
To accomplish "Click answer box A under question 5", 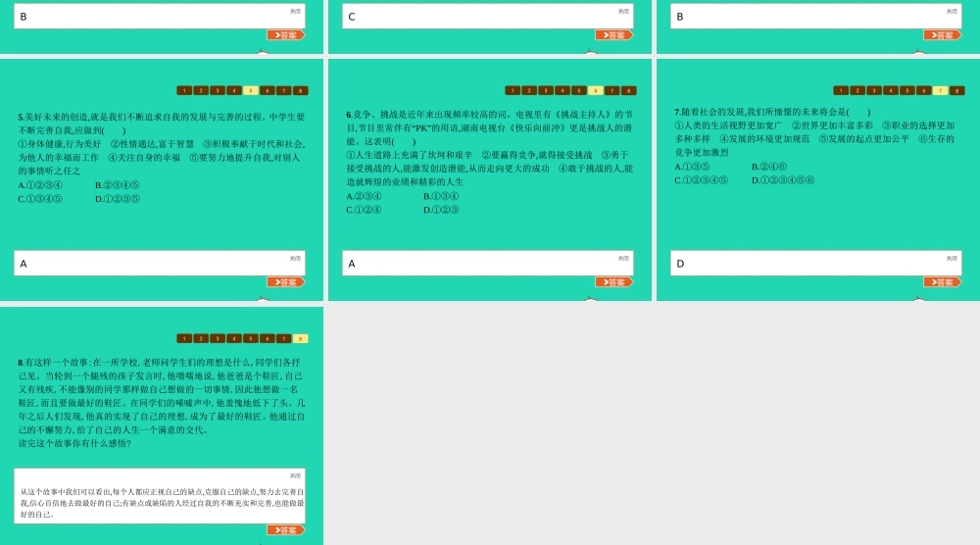I will coord(160,264).
